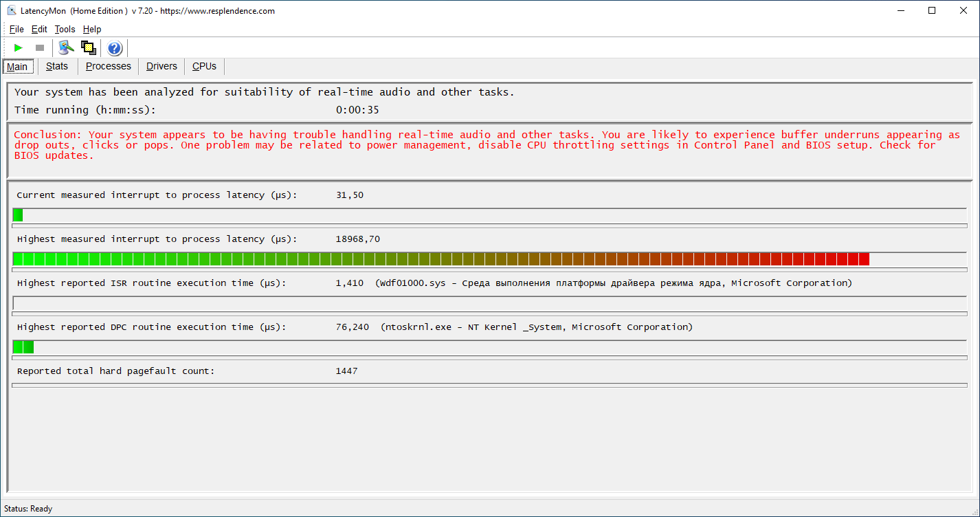Image resolution: width=980 pixels, height=517 pixels.
Task: Open the blue question mark help icon
Action: pyautogui.click(x=115, y=47)
